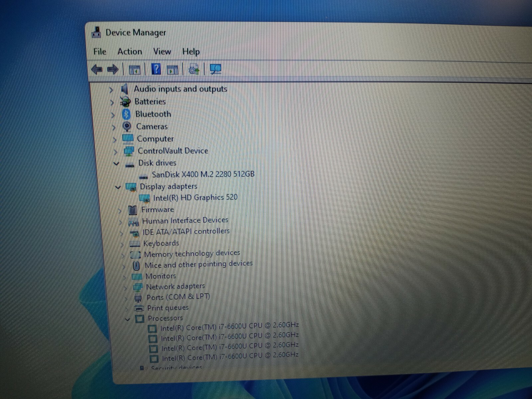This screenshot has width=532, height=399.
Task: Select the last i7-6600U processor entry
Action: pos(230,356)
